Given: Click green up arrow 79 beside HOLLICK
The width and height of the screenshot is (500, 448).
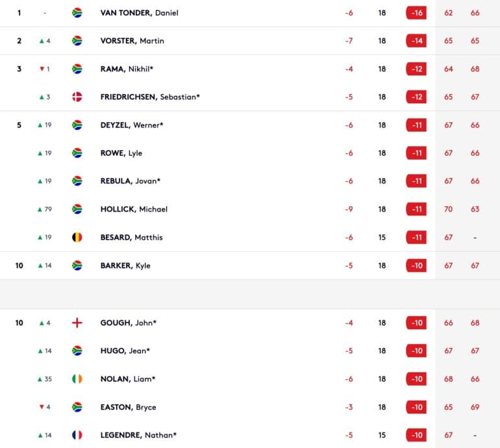Looking at the screenshot, I should pos(45,209).
